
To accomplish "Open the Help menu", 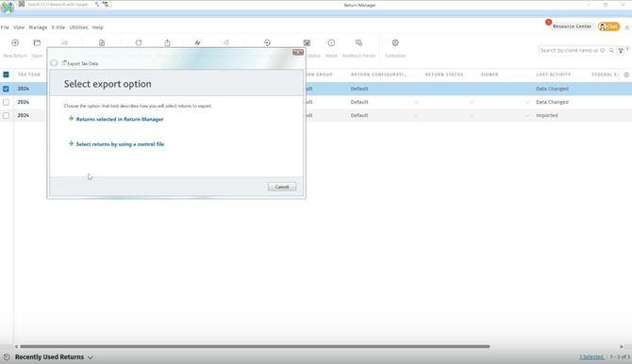I will tap(98, 27).
